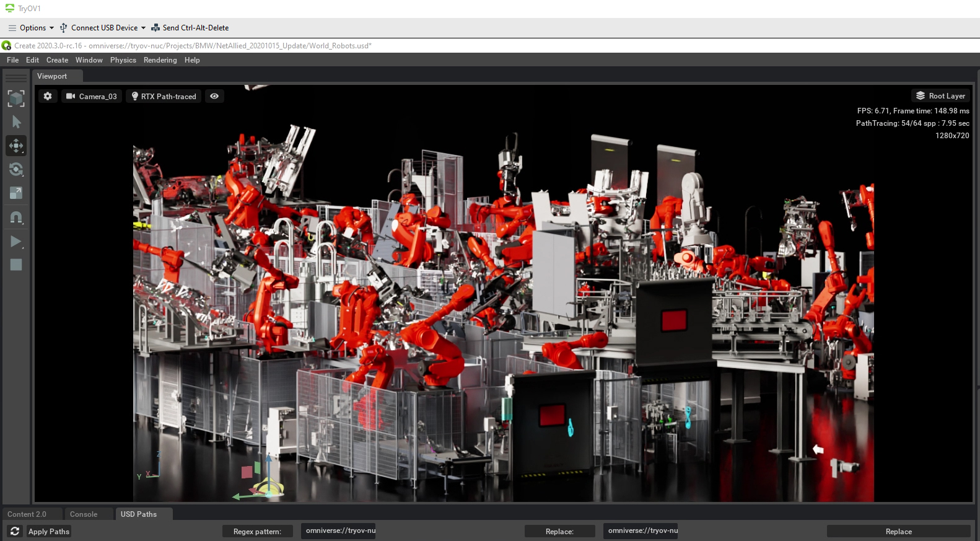The image size is (980, 541).
Task: Open the Options dropdown
Action: click(32, 28)
